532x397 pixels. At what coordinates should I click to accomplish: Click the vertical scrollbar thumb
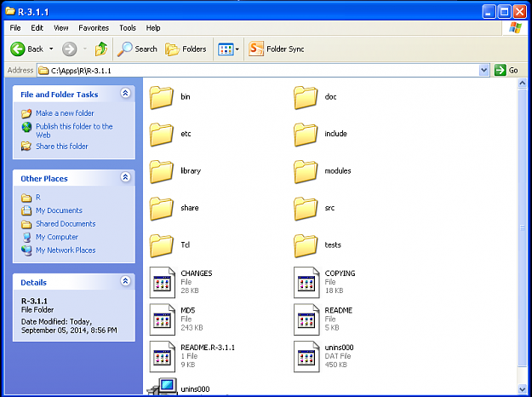[523, 227]
